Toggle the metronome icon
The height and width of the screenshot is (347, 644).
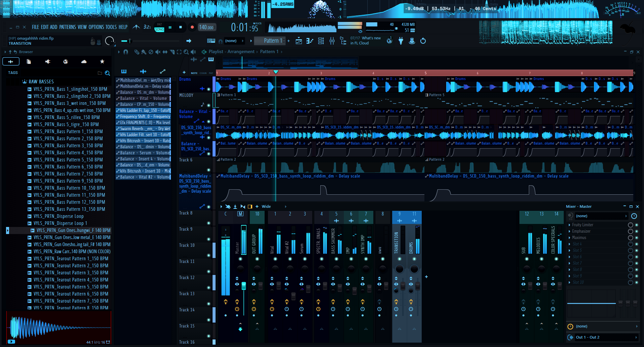point(136,27)
